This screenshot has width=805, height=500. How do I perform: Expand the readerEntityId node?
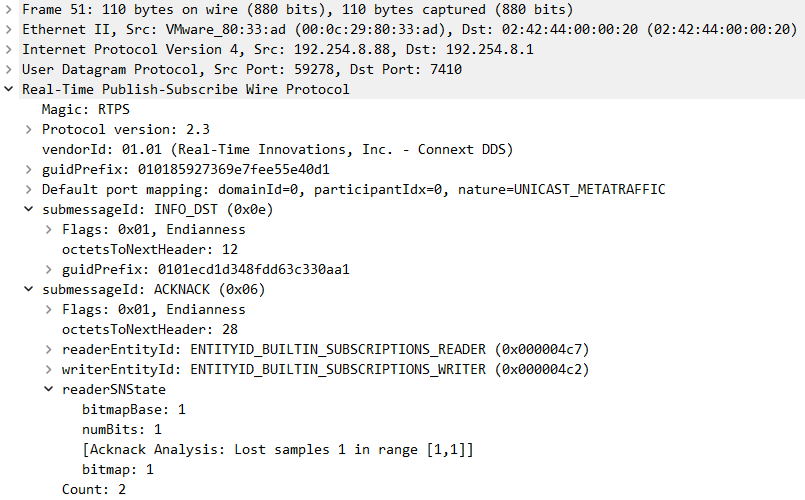[49, 349]
